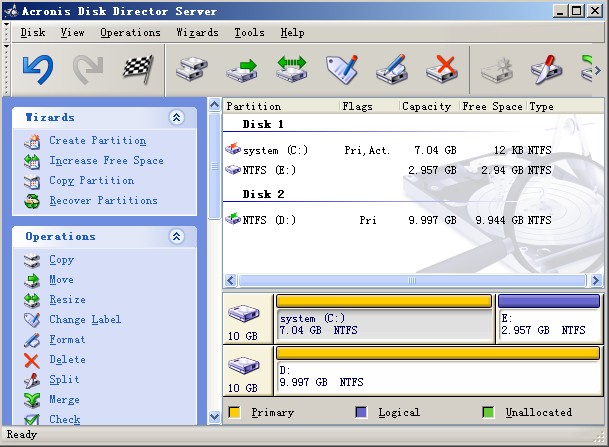Viewport: 609px width, 447px height.
Task: Click the Change Label icon in Operations
Action: pyautogui.click(x=32, y=320)
